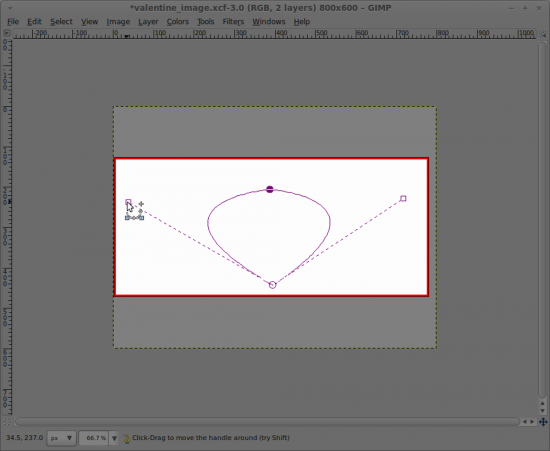Open the image menu button at ruler corner

(6, 33)
